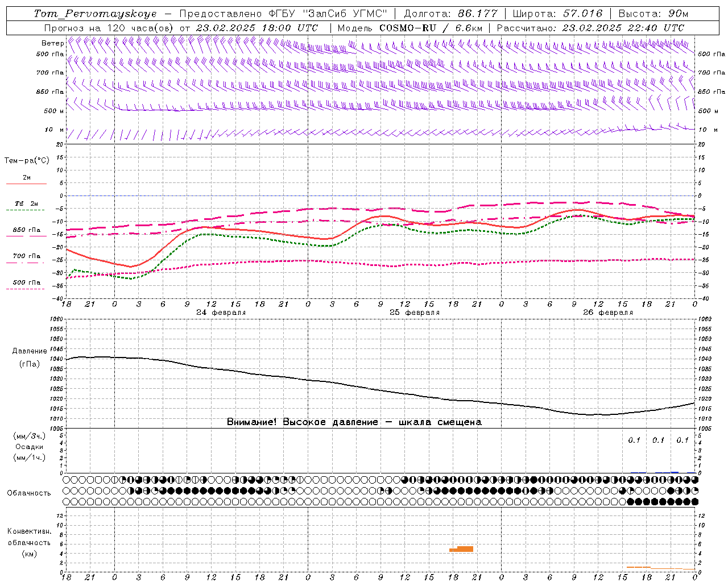Click the Ветер wind panel label
728x582 pixels.
coord(52,43)
